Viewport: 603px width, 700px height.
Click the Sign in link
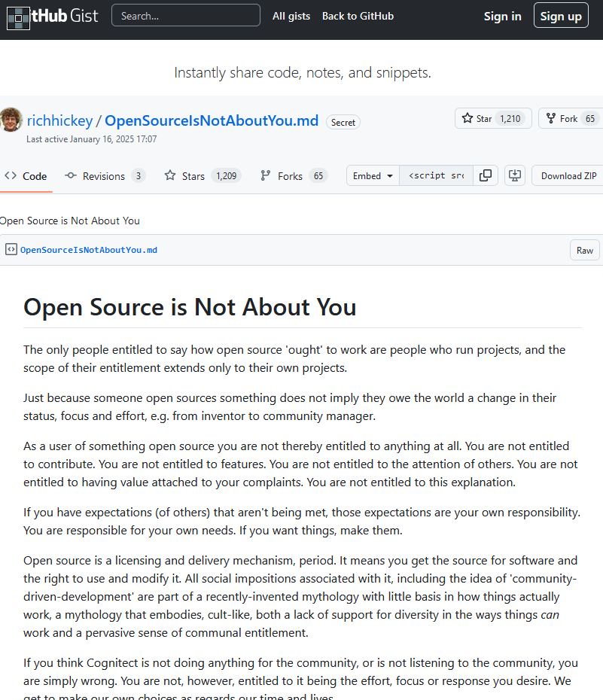(x=502, y=16)
